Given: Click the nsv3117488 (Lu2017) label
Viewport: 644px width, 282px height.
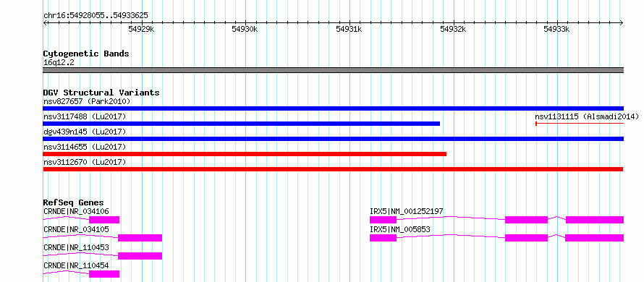Looking at the screenshot, I should pos(85,116).
